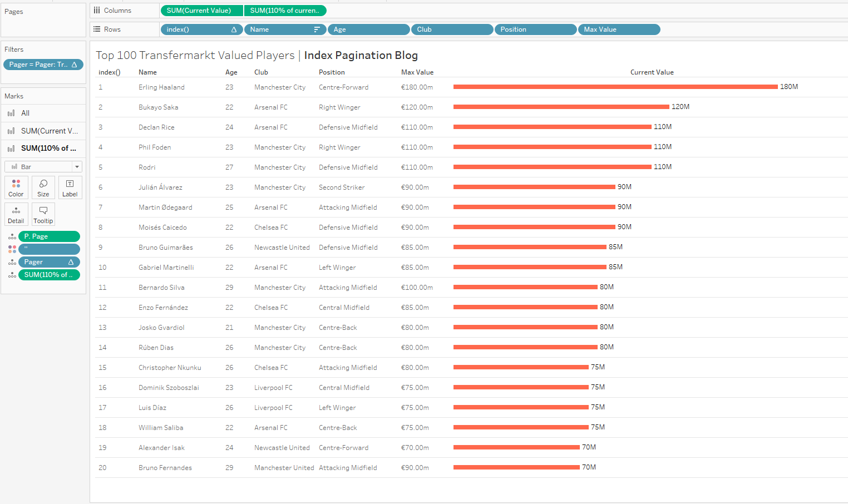The image size is (848, 504).
Task: Click the Club pill in Rows shelf
Action: click(451, 29)
